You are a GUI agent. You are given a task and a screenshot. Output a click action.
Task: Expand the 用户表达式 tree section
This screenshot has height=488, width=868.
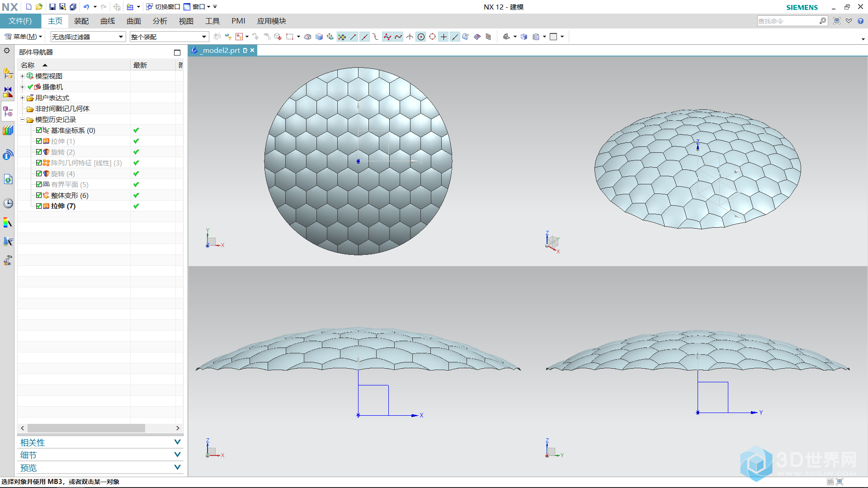pyautogui.click(x=22, y=97)
